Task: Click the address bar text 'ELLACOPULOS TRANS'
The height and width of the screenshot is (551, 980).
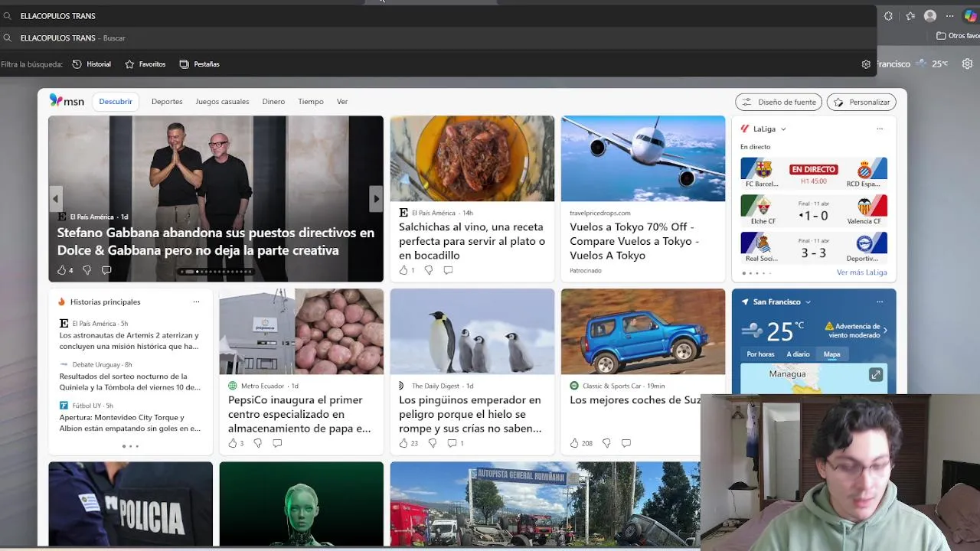Action: [x=58, y=16]
